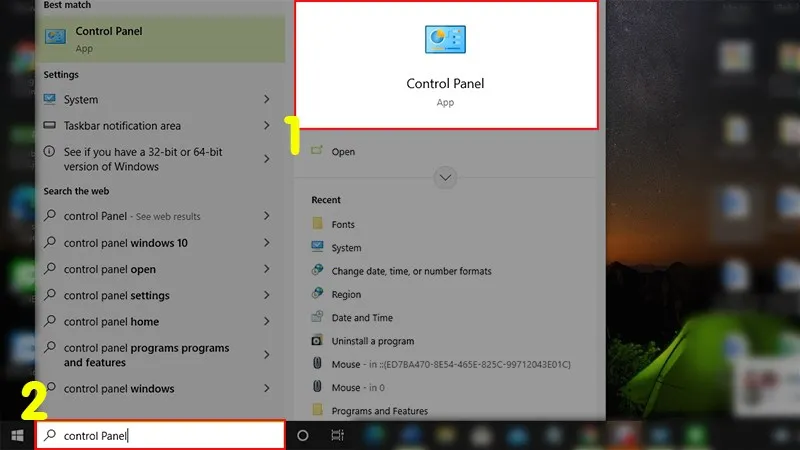The width and height of the screenshot is (800, 450).
Task: Expand the 32-bit or 64-bit result arrow
Action: pyautogui.click(x=266, y=159)
